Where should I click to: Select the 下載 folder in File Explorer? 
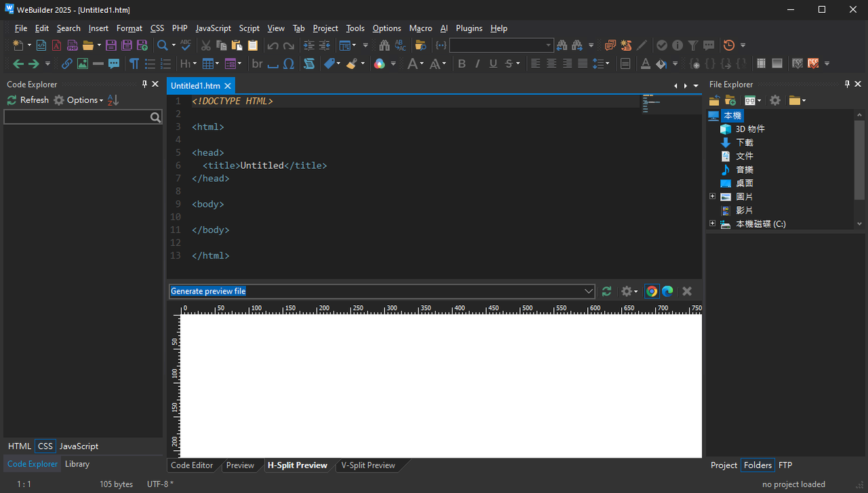745,142
